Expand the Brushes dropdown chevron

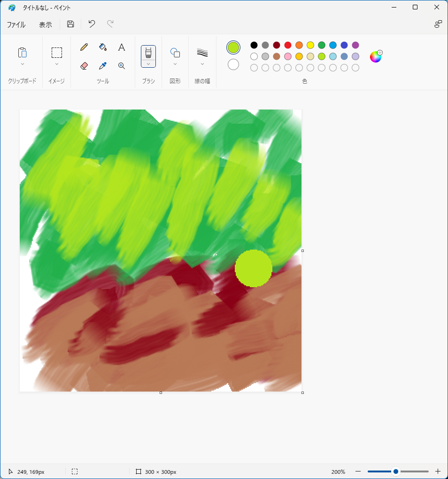tap(148, 64)
